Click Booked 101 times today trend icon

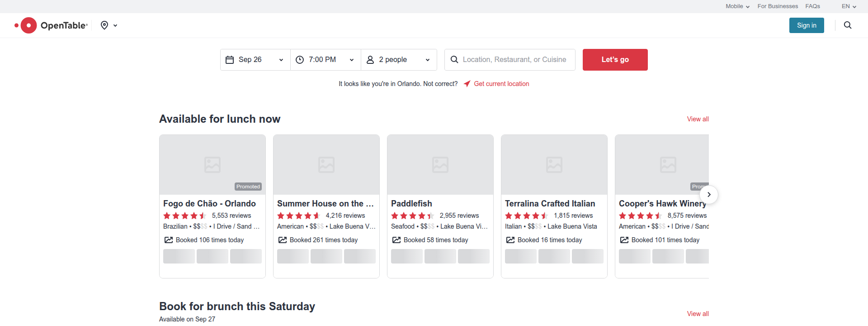coord(624,240)
